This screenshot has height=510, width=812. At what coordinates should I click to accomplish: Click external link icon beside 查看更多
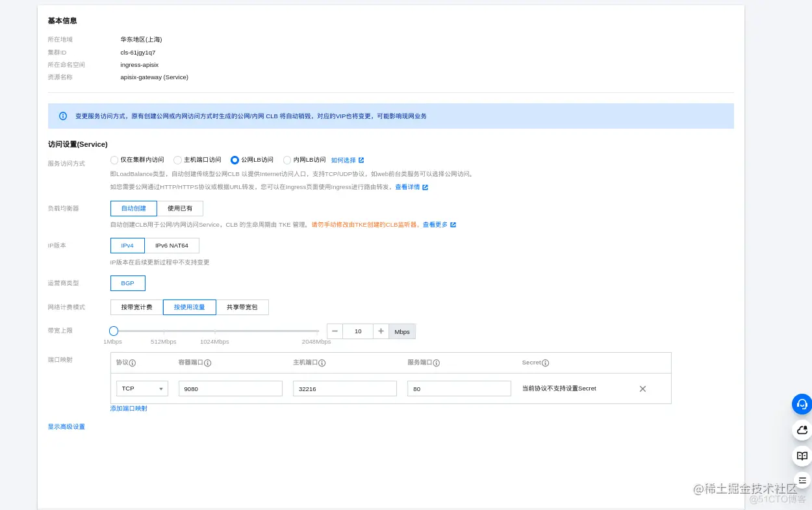pos(453,225)
